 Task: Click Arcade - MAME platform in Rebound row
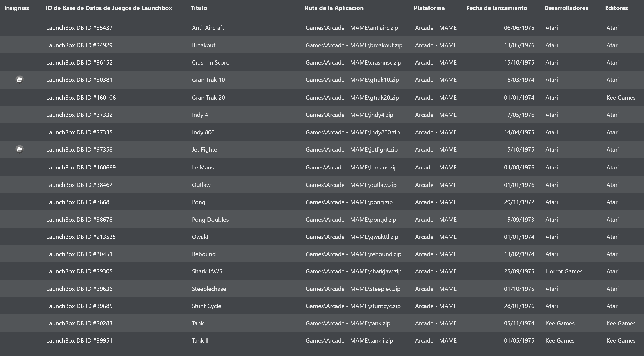pos(436,254)
